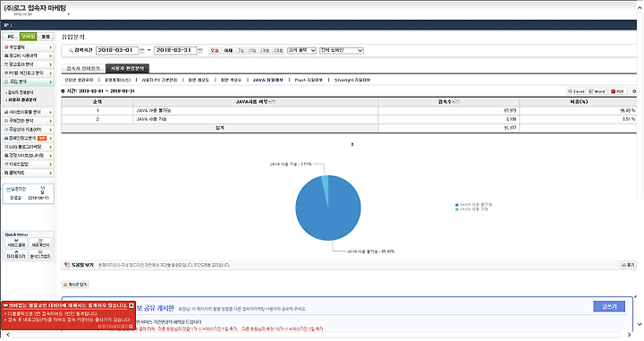Screen dimensions: 644x341
Task: Click the help icon beside 도움말 보기
Action: tap(67, 265)
